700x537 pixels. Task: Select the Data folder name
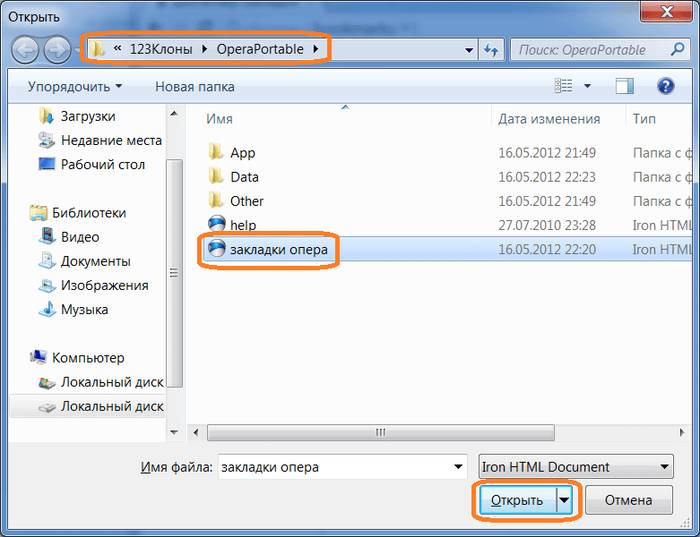(x=244, y=177)
